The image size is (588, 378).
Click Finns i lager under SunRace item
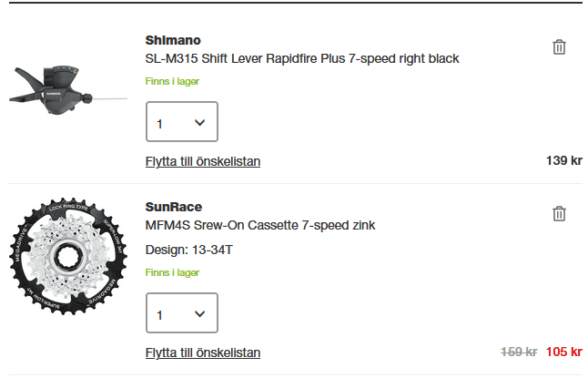coord(172,272)
